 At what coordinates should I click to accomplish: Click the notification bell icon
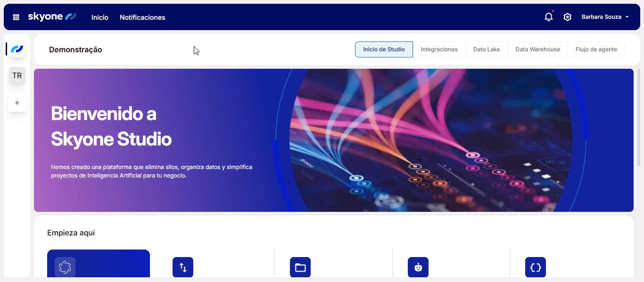(x=548, y=17)
